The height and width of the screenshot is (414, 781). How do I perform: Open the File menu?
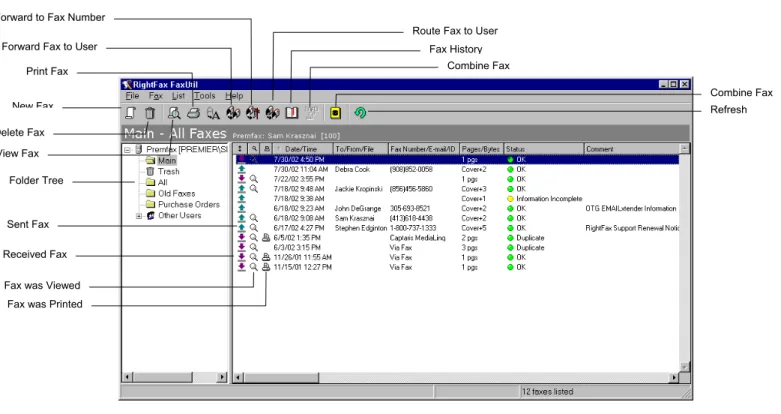[x=132, y=96]
